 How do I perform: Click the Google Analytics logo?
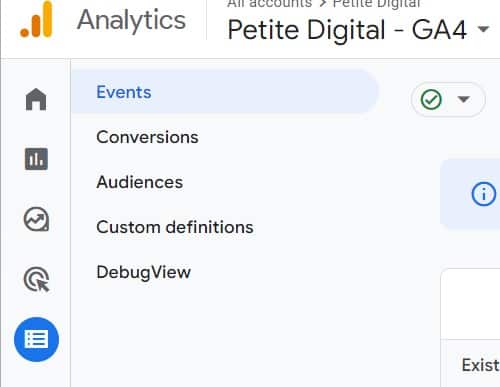[x=36, y=20]
